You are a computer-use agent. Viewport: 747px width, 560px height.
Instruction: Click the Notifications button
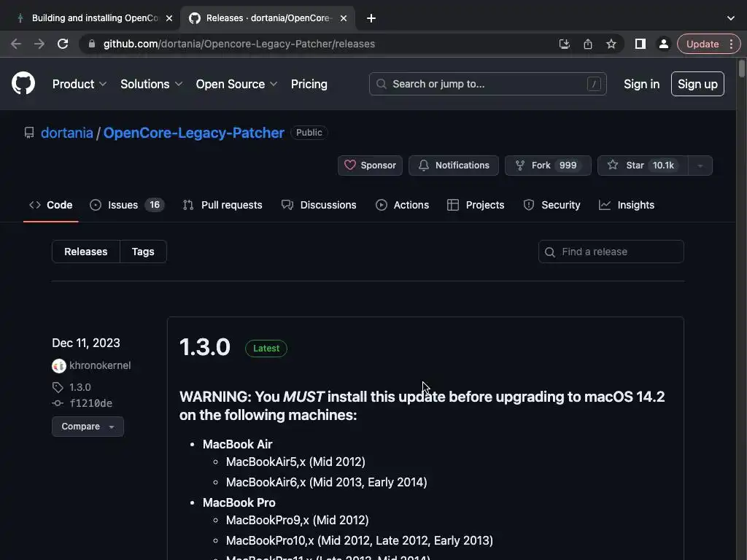pyautogui.click(x=454, y=166)
